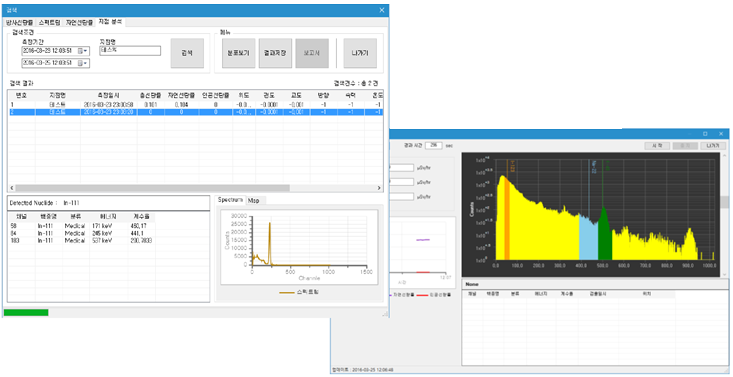Click the 나가기 exit button in search window

pos(360,53)
